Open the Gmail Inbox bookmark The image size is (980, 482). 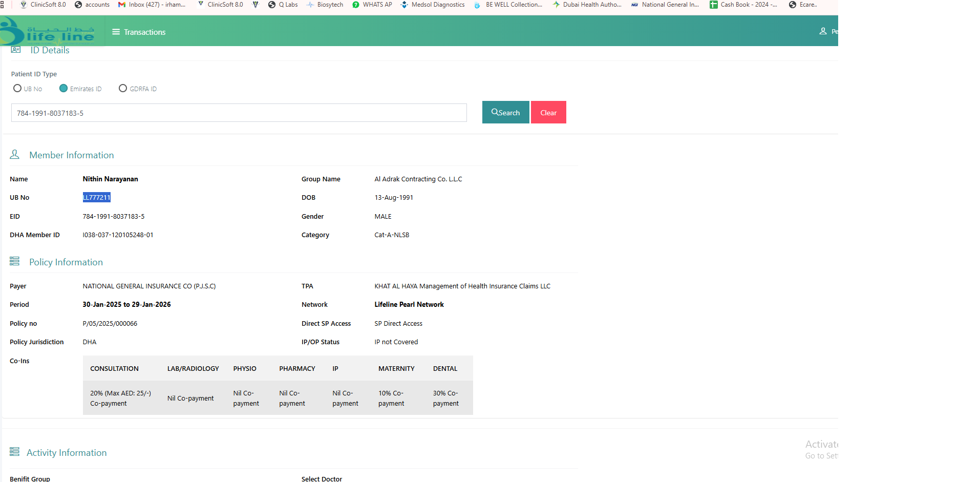[x=152, y=5]
